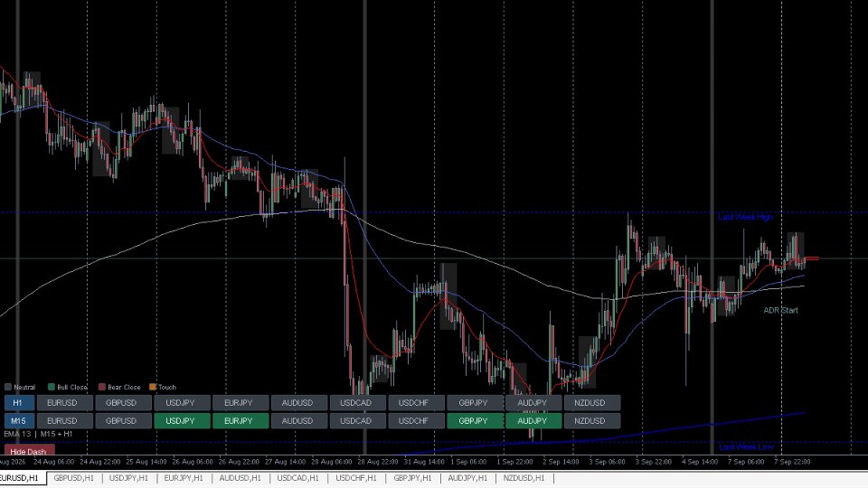
Task: Click the 25 Aug 14:00 time axis label
Action: (146, 462)
